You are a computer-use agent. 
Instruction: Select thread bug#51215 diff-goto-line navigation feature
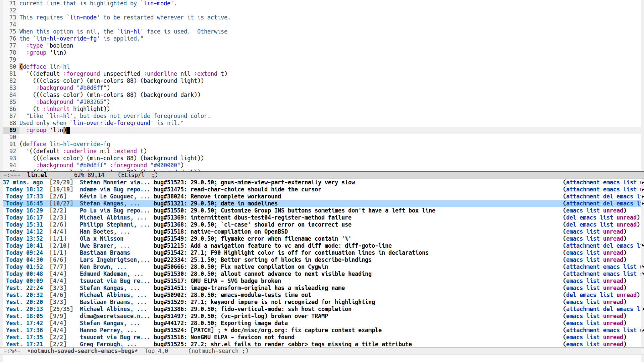click(273, 246)
